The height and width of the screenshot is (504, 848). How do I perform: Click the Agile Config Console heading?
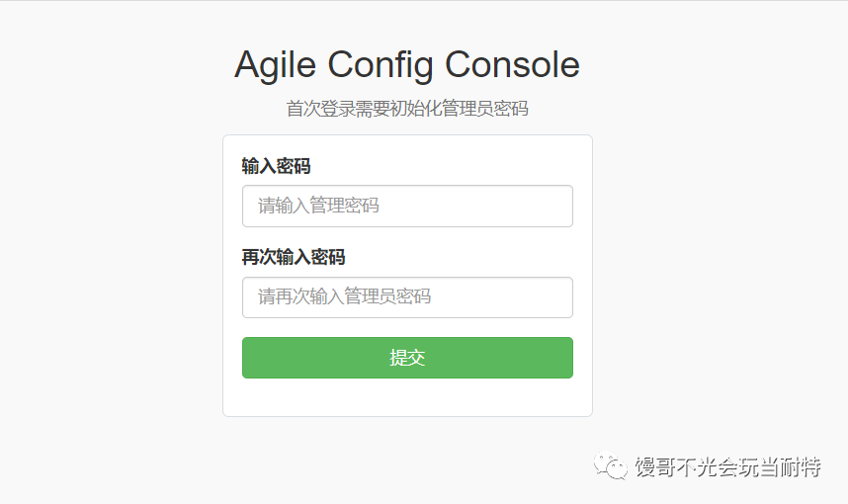[x=407, y=65]
